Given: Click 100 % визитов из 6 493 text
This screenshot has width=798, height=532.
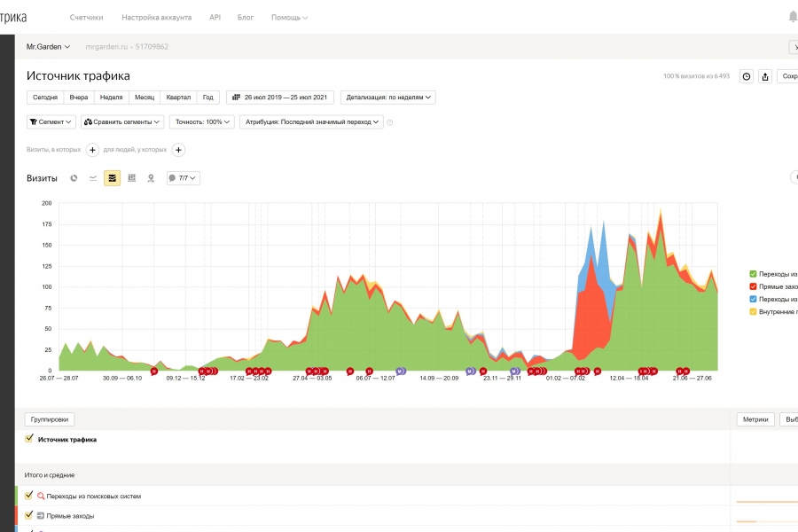Looking at the screenshot, I should [x=696, y=76].
